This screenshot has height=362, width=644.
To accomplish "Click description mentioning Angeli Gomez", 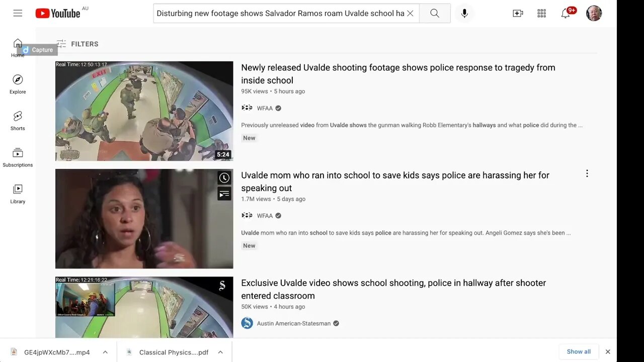I will click(x=406, y=233).
